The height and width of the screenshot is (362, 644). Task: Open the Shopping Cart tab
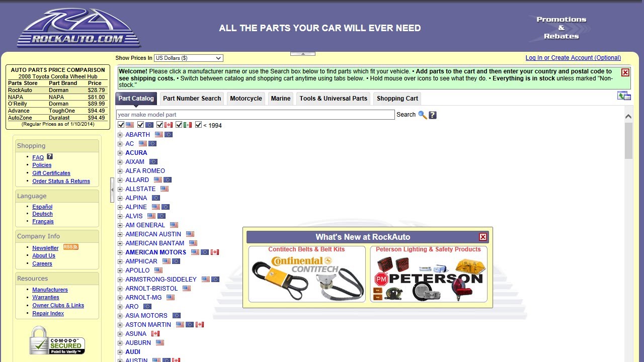[x=397, y=99]
